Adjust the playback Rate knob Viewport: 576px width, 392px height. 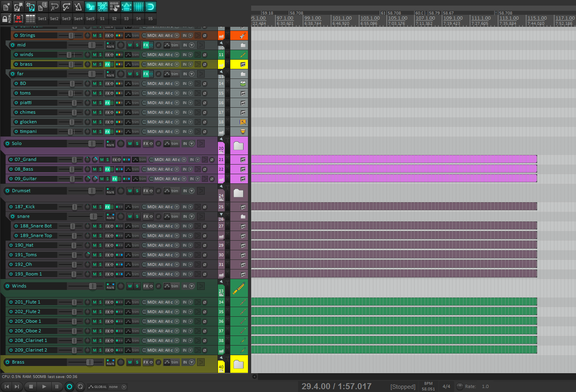(460, 386)
